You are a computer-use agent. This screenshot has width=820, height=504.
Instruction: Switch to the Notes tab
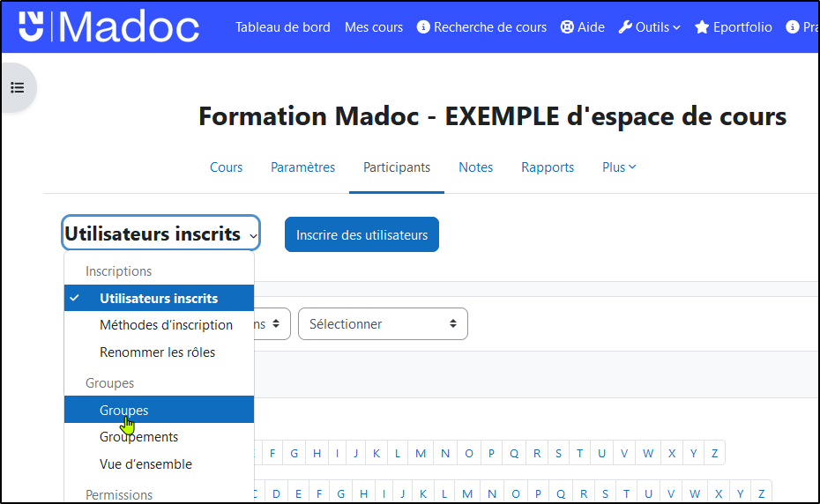(x=475, y=167)
